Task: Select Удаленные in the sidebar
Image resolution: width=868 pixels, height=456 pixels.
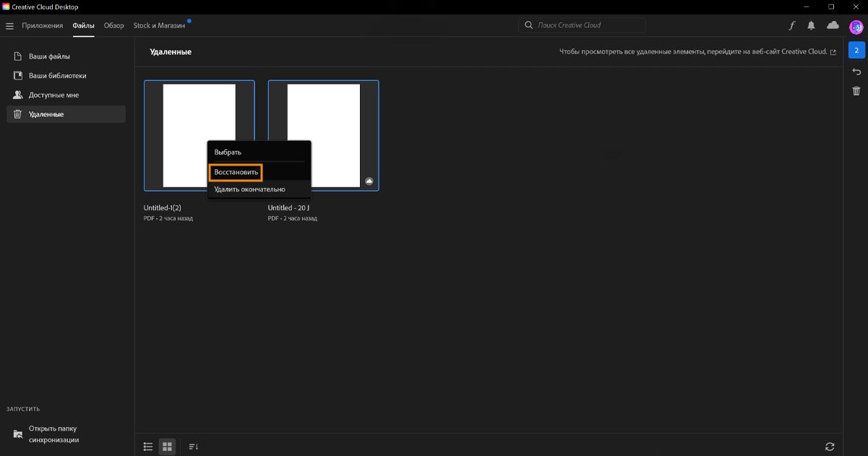Action: 66,114
